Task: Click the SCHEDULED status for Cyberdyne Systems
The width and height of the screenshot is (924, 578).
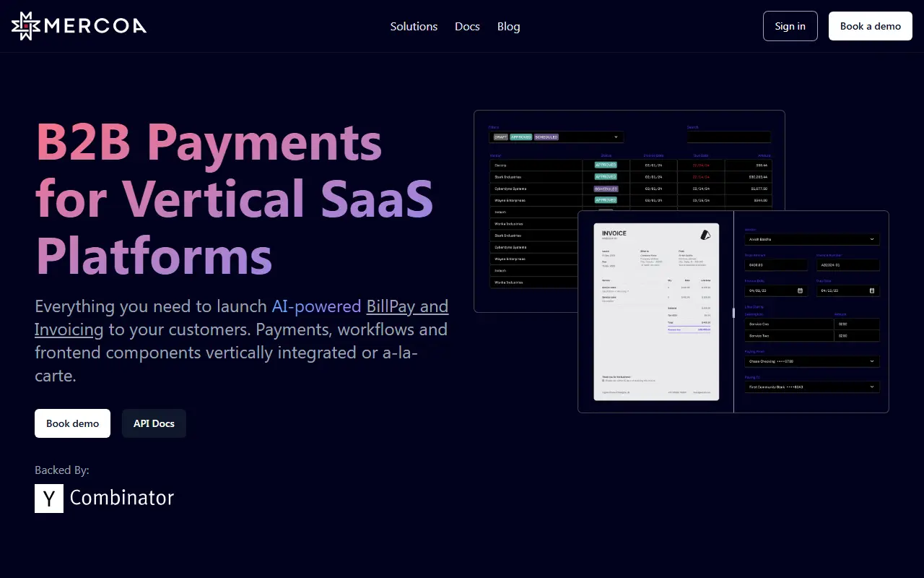Action: coord(606,189)
